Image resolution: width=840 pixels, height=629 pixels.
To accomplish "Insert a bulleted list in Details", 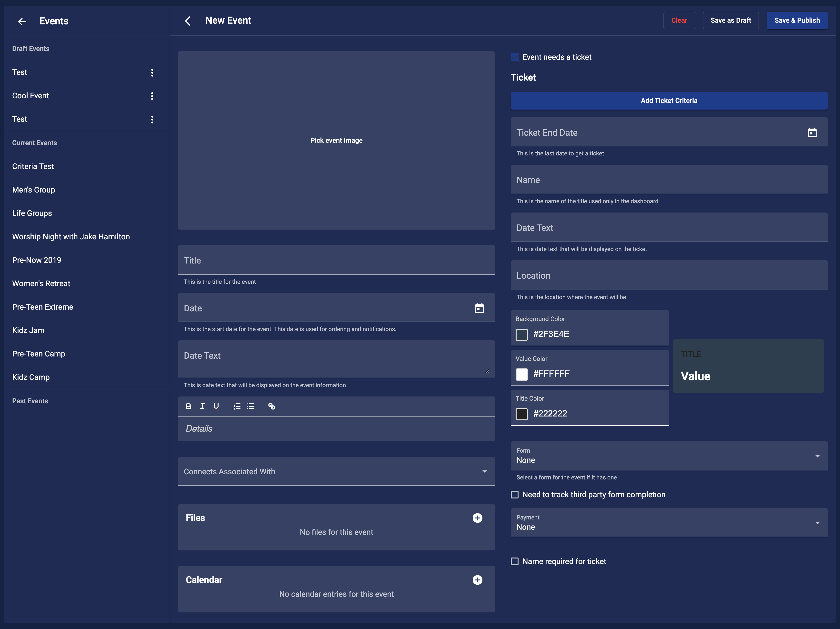I will point(251,406).
